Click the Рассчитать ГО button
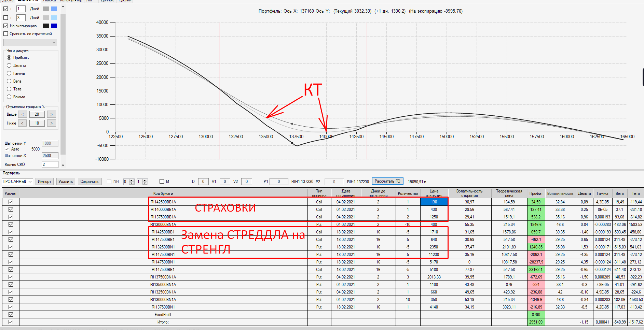 (387, 181)
